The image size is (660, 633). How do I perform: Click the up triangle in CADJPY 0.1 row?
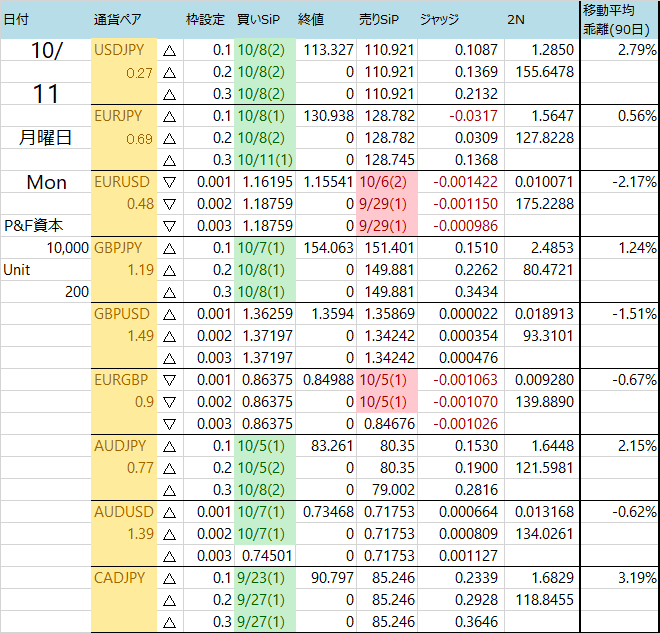point(169,579)
